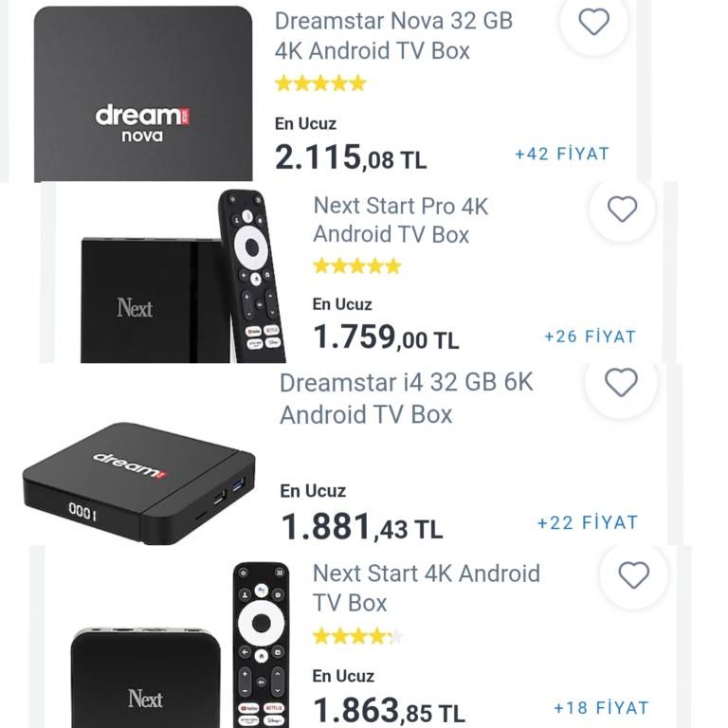The height and width of the screenshot is (728, 728).
Task: Click Next Start 4K star rating
Action: pos(357,636)
